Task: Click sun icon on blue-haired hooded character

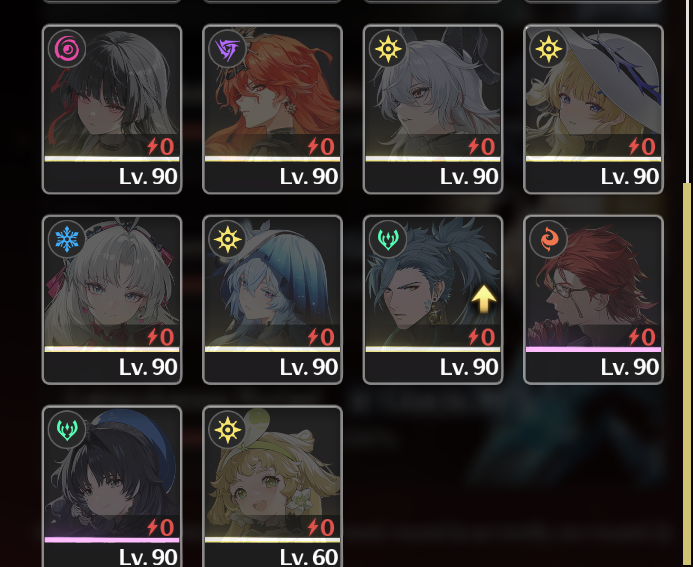Action: coord(227,239)
